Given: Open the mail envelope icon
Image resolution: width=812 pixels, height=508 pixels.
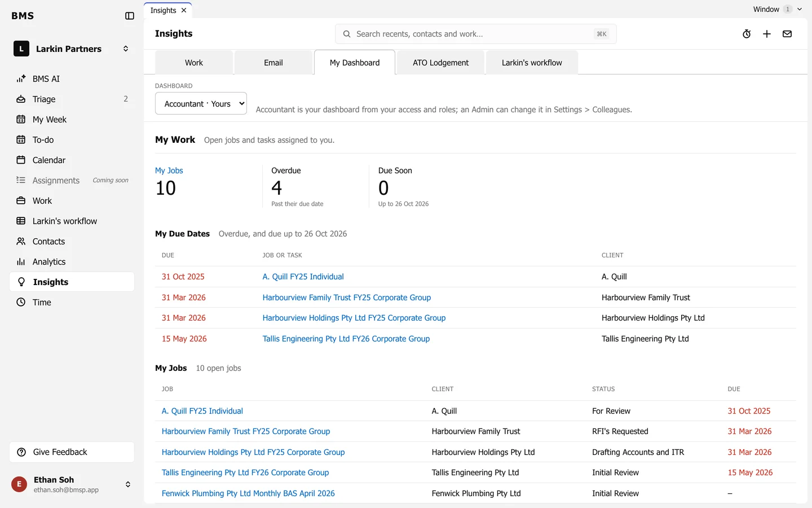Looking at the screenshot, I should coord(787,34).
